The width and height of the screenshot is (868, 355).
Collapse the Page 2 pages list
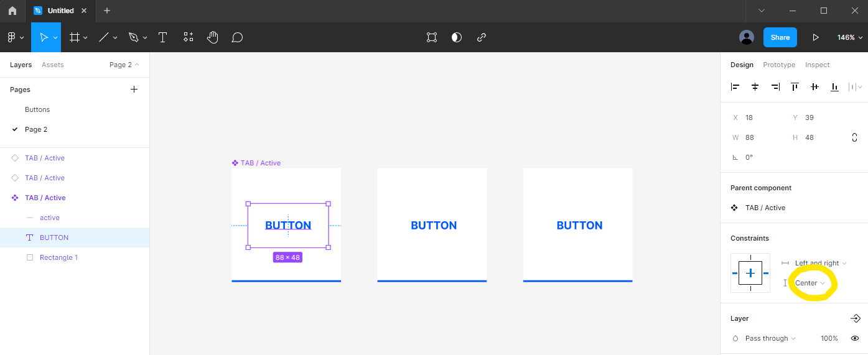point(124,65)
